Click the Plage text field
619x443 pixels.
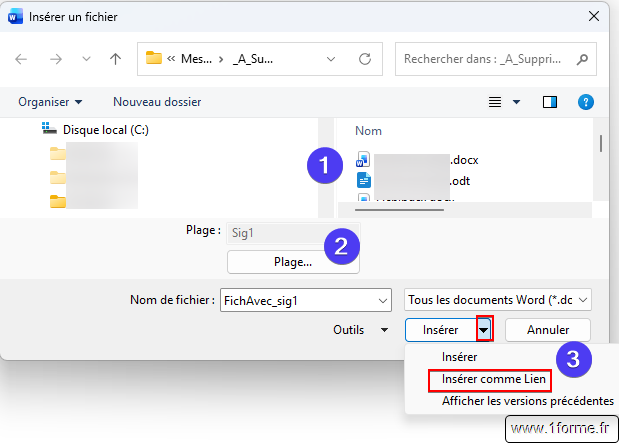pos(293,233)
